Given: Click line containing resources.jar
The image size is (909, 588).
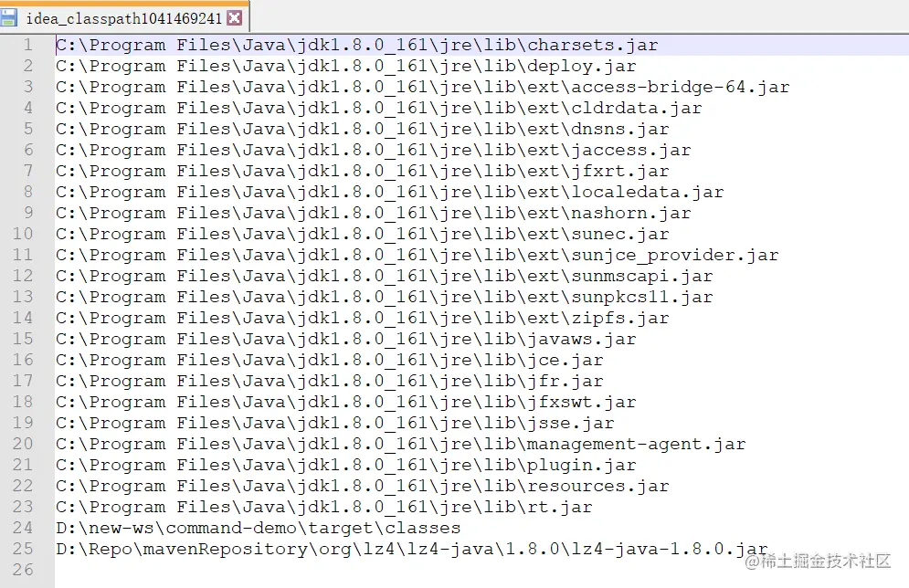Looking at the screenshot, I should tap(363, 486).
